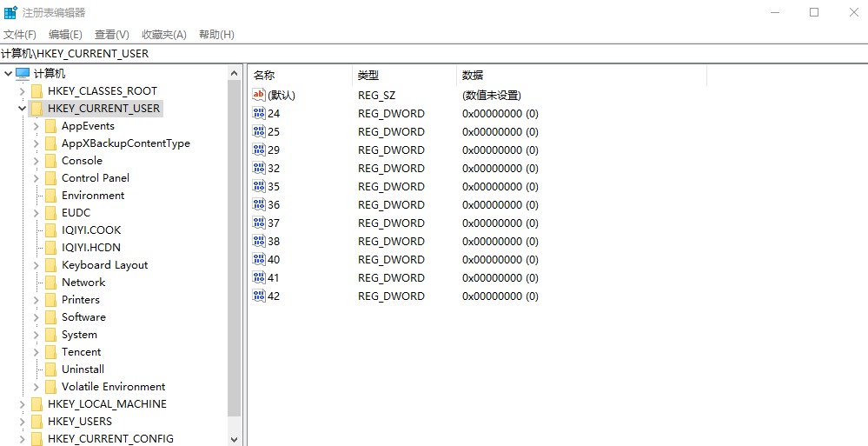Click the registry path address bar
Image resolution: width=868 pixels, height=446 pixels.
click(434, 54)
